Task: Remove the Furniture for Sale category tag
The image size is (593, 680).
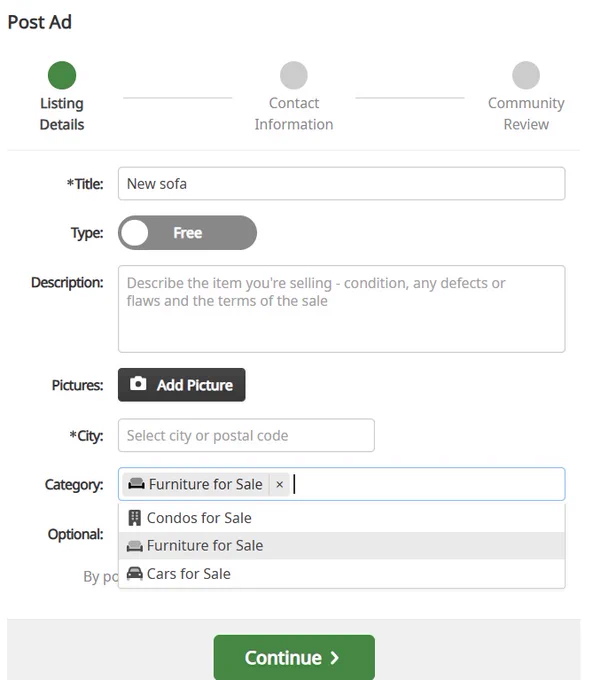Action: [x=280, y=484]
